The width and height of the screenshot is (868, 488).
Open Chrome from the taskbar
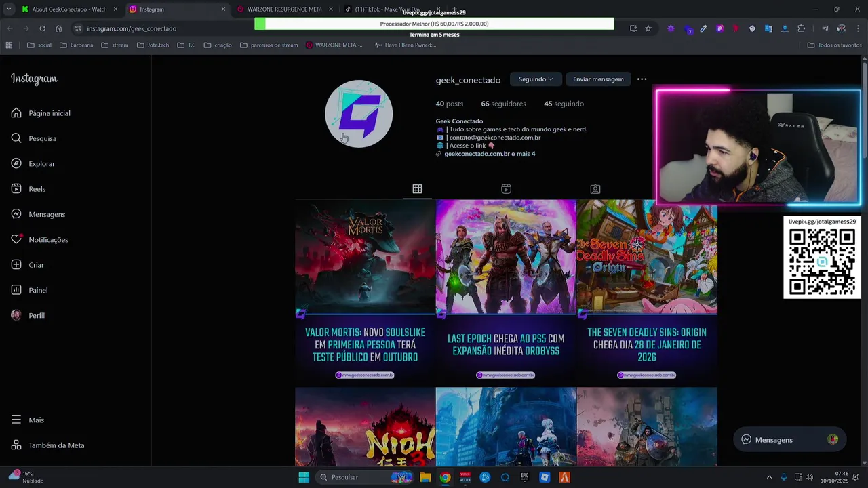[445, 477]
